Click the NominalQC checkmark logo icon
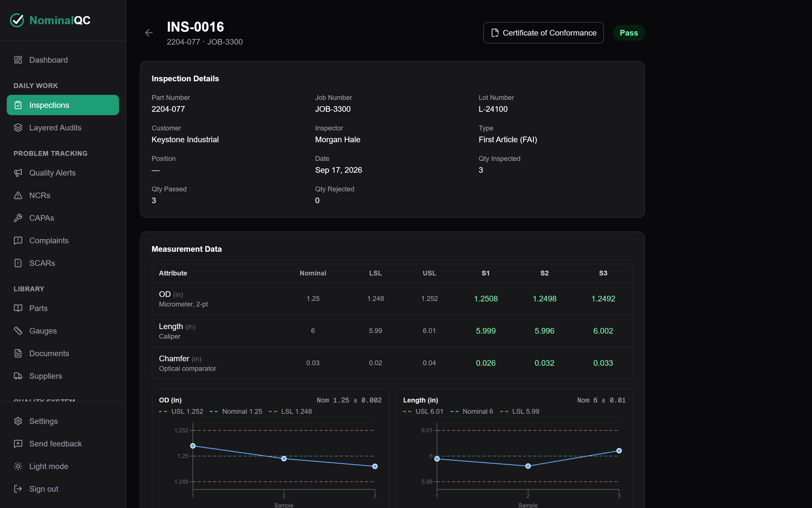This screenshot has height=508, width=812. coord(17,20)
